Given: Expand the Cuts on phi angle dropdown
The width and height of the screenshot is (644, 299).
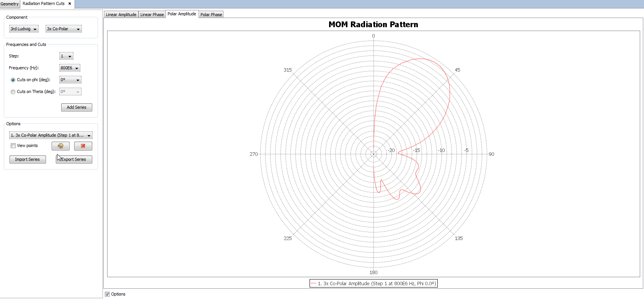Looking at the screenshot, I should [x=70, y=80].
